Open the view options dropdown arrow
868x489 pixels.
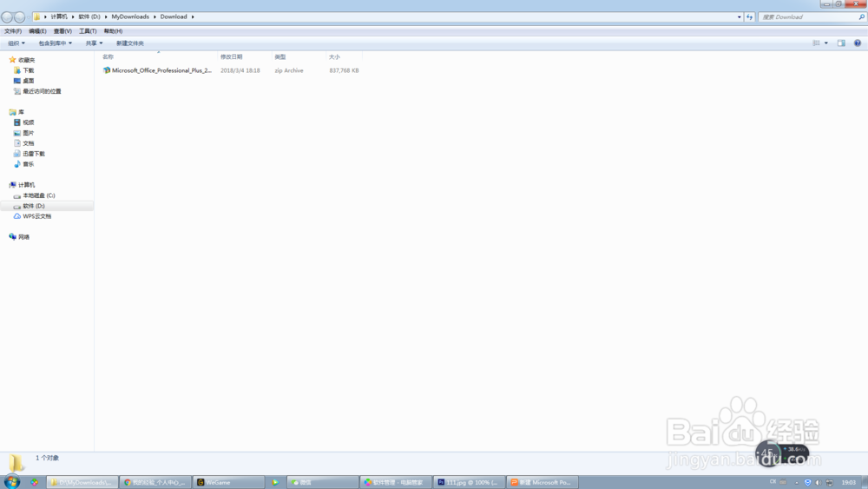pyautogui.click(x=826, y=43)
